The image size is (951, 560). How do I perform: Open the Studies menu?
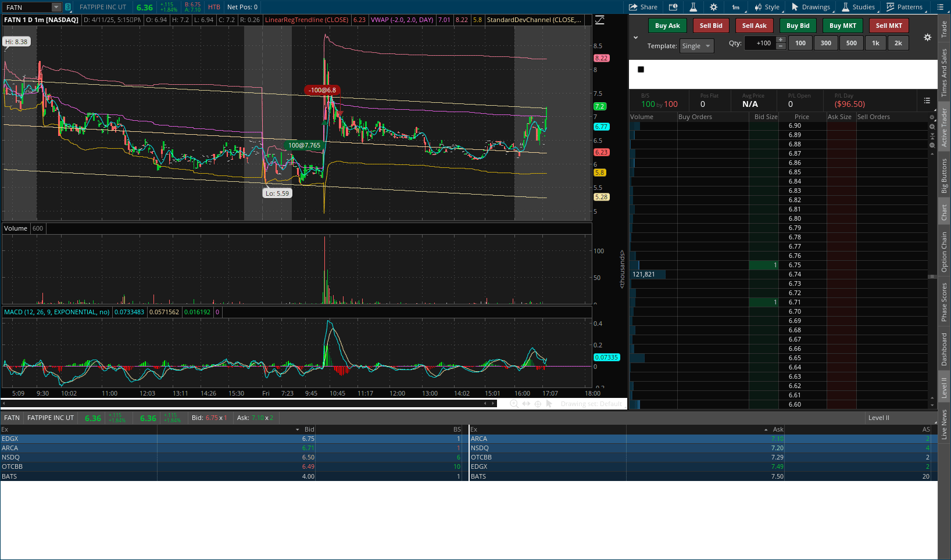pyautogui.click(x=858, y=7)
